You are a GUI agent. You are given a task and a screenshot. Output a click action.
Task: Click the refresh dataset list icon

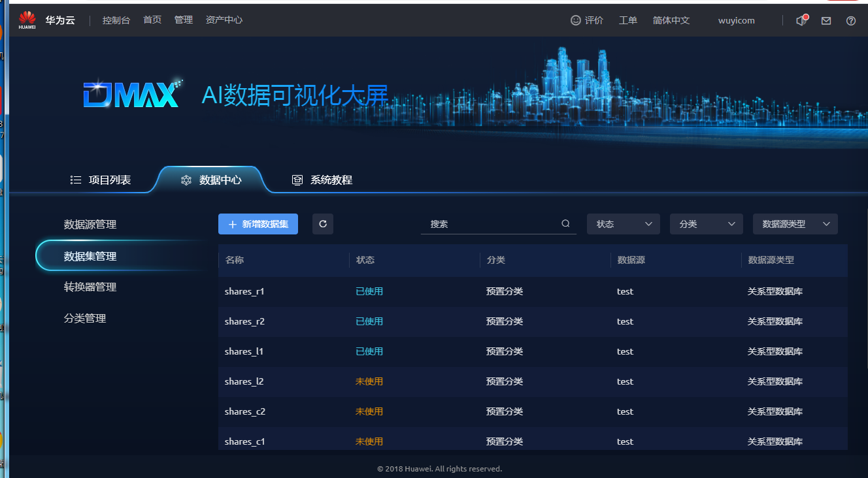pyautogui.click(x=323, y=224)
